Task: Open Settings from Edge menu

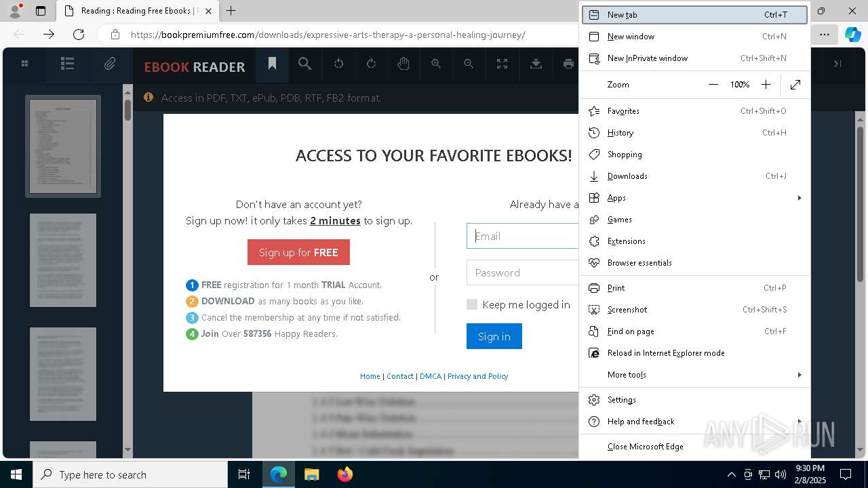Action: [694, 400]
